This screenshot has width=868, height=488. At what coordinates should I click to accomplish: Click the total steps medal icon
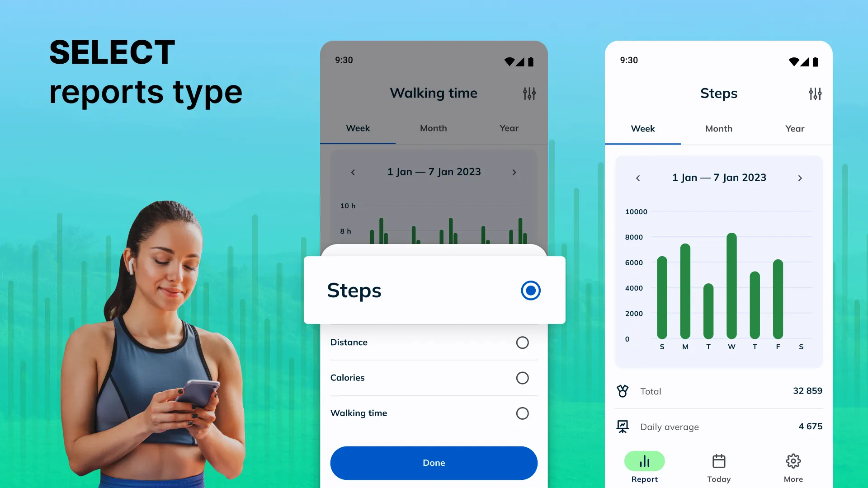coord(622,391)
